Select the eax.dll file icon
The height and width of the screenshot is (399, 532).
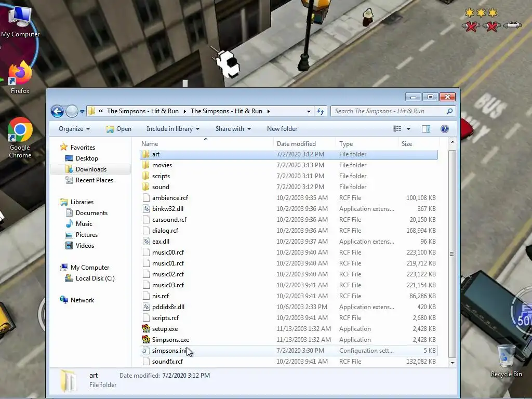[146, 242]
